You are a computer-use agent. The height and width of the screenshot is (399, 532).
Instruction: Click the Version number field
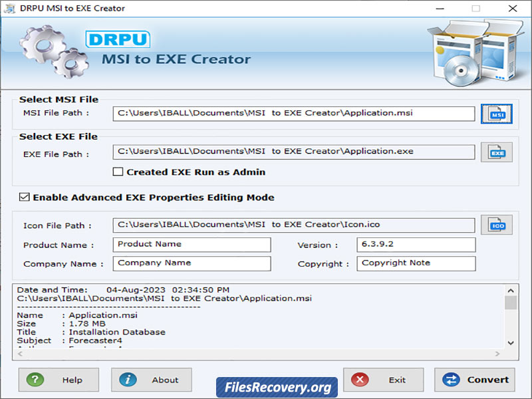(x=416, y=245)
